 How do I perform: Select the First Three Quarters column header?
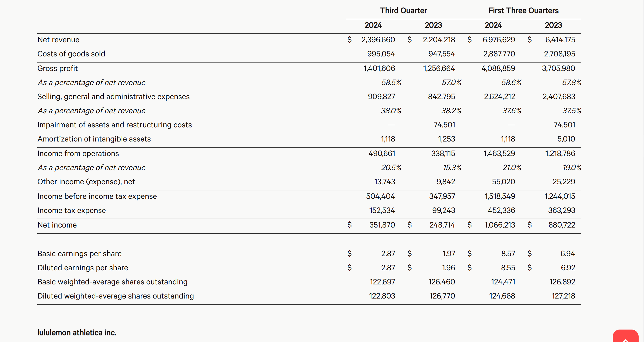[524, 11]
